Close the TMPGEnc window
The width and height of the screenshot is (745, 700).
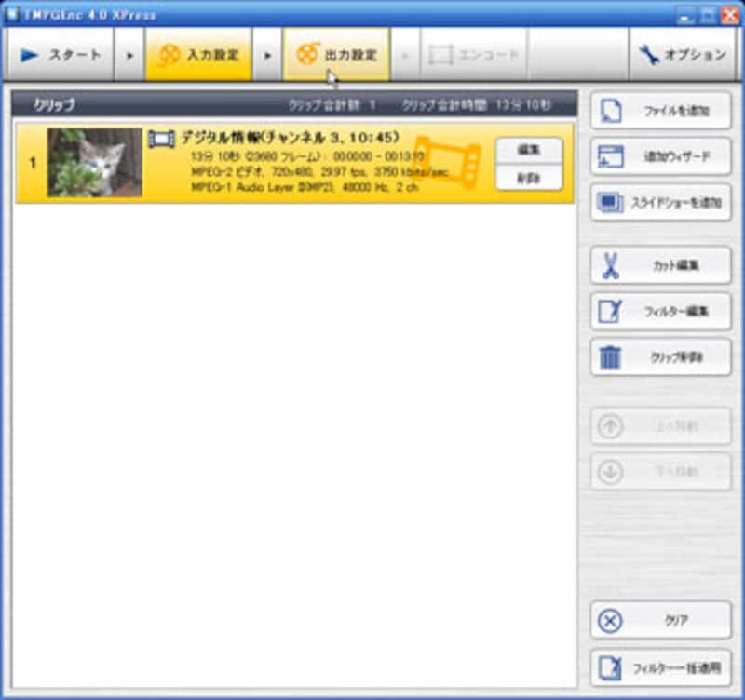click(730, 15)
